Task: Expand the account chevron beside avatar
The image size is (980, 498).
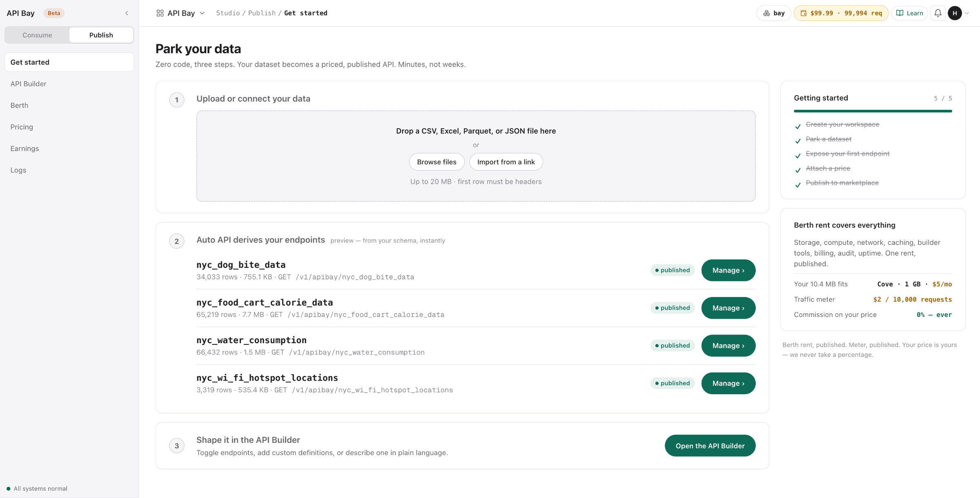Action: (x=967, y=13)
